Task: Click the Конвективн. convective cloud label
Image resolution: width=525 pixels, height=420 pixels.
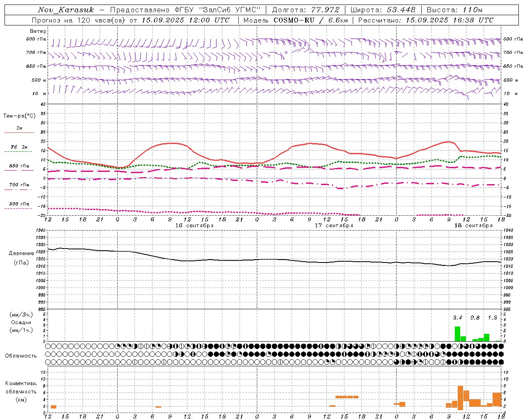Action: pyautogui.click(x=21, y=383)
